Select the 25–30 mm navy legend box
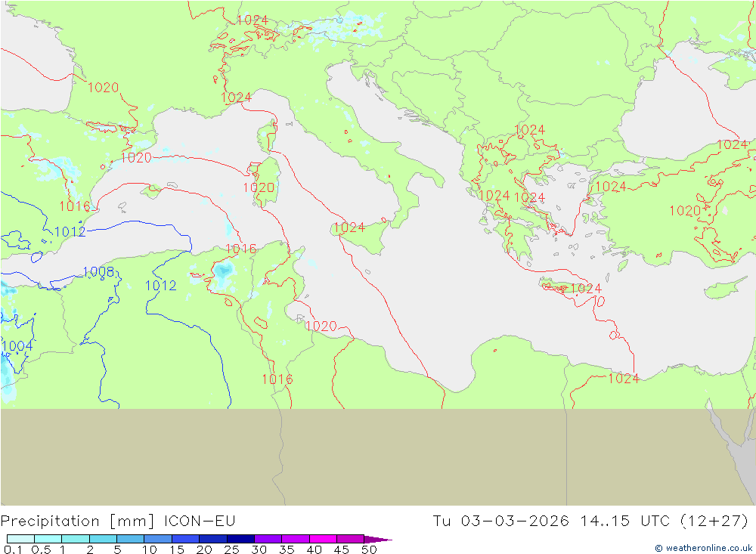 pos(240,539)
